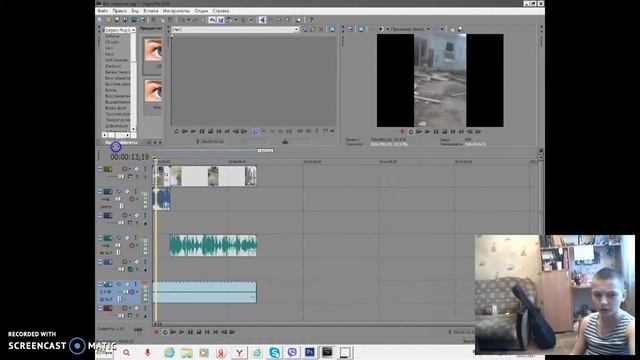Viewport: 640px width, 360px height.
Task: Save preview snapshot to file icon
Action: point(460,29)
